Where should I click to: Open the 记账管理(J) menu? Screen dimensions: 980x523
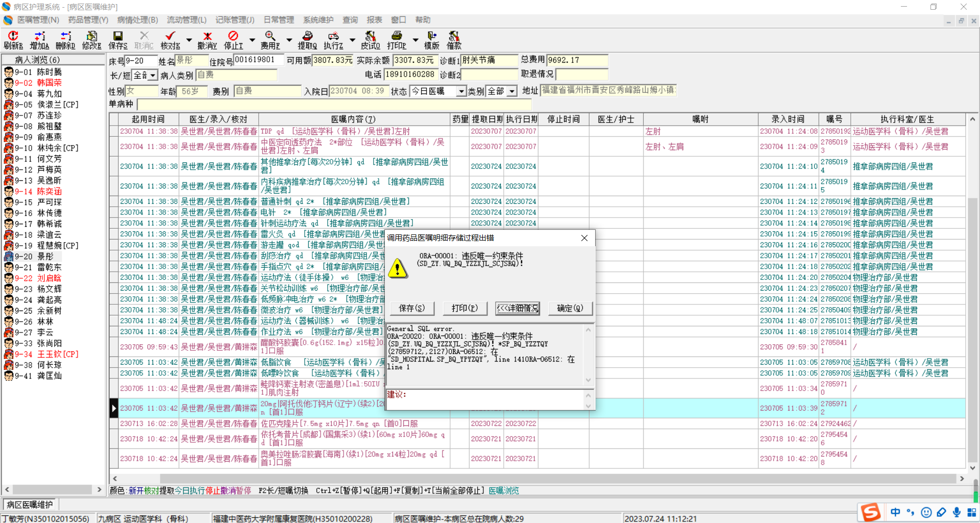(235, 20)
